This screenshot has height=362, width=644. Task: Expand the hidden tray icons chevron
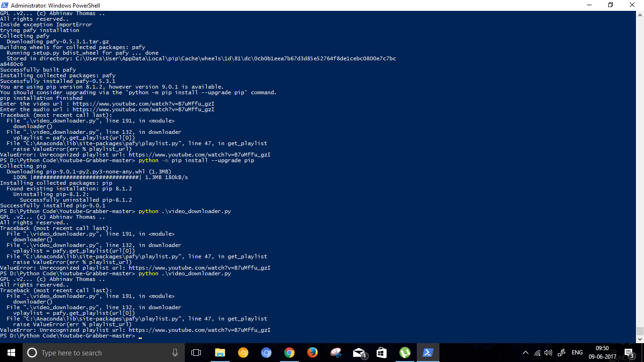[526, 353]
